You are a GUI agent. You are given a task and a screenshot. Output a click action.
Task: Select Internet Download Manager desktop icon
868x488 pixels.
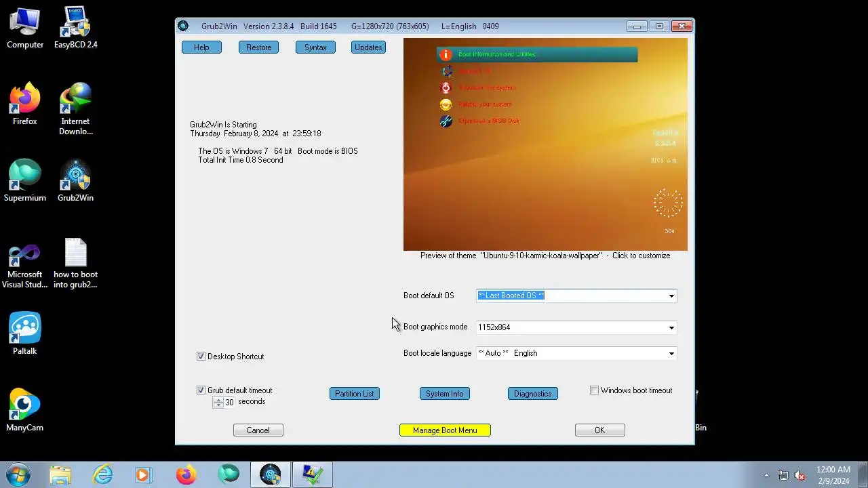pyautogui.click(x=75, y=110)
